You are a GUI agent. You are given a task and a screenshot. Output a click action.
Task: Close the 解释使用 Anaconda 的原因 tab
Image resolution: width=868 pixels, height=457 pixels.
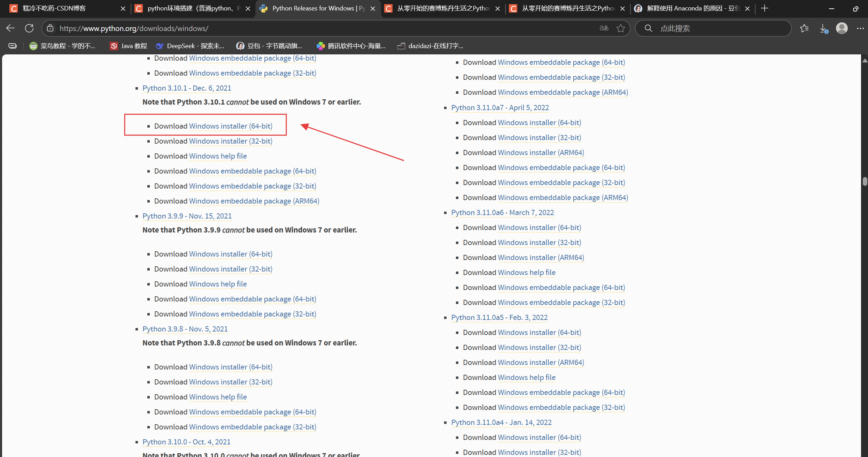click(x=747, y=8)
